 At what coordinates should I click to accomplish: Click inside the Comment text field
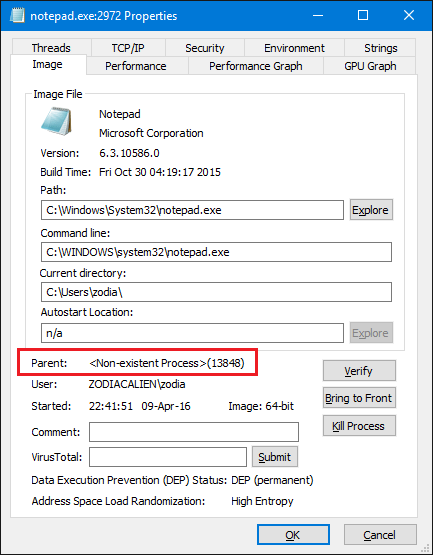pyautogui.click(x=194, y=432)
